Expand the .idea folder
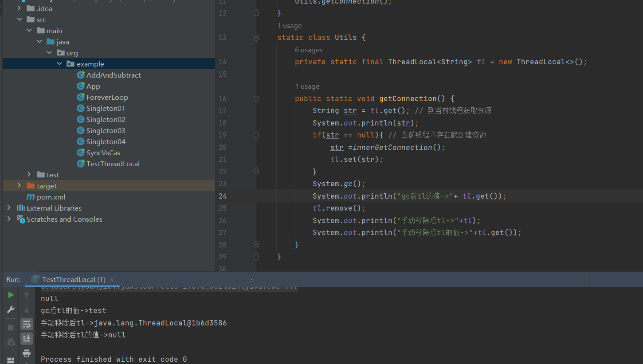The height and width of the screenshot is (364, 643). 19,8
